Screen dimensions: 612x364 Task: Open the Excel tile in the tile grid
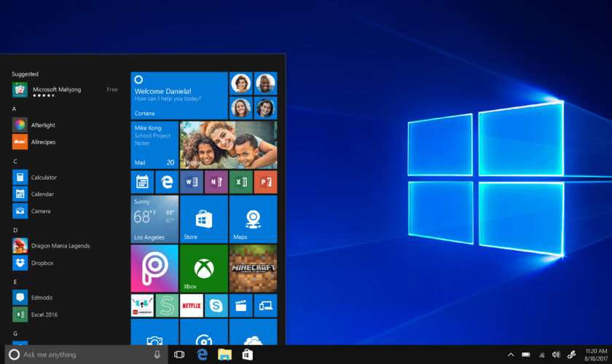tap(240, 182)
